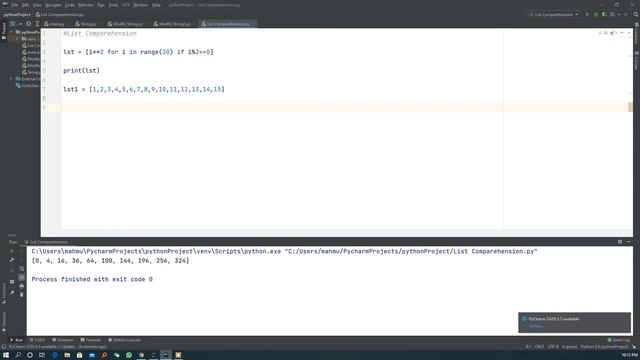Open the Event Log
This screenshot has height=360, width=640.
tap(619, 340)
